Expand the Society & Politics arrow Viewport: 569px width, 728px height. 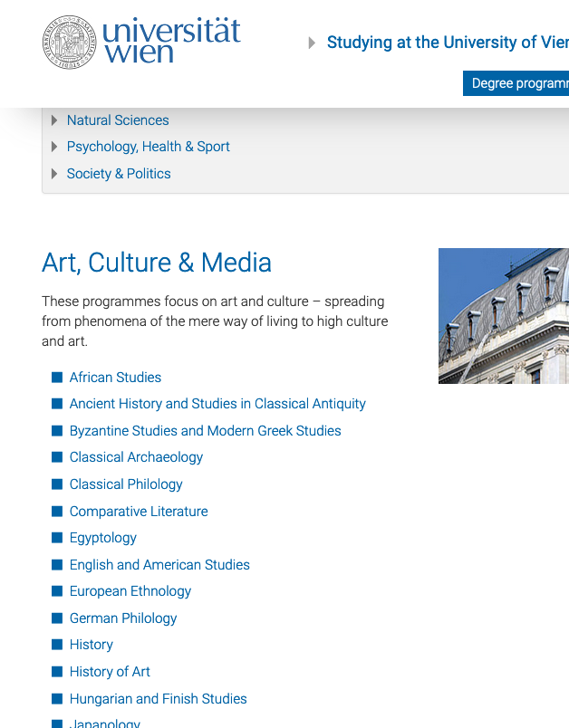point(54,174)
